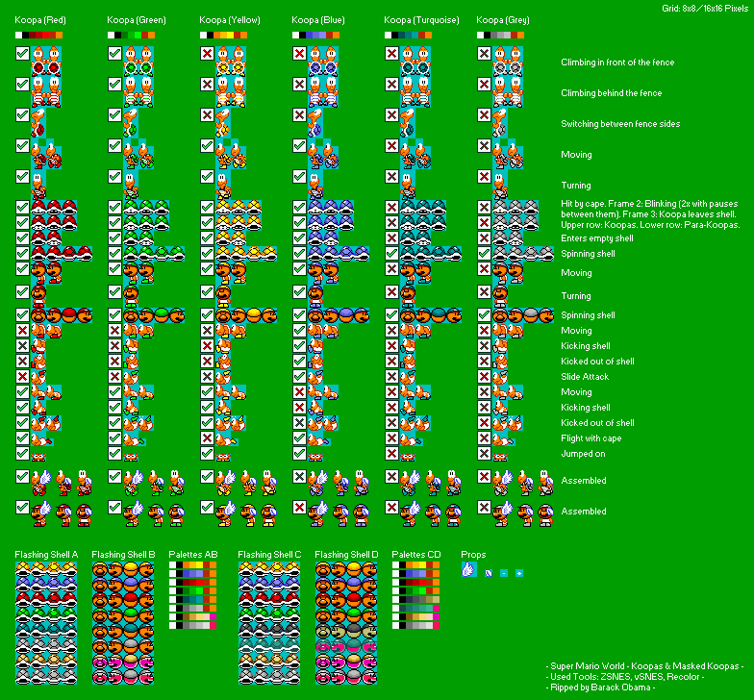Select the red Koopa Slide Attack sprite

point(38,377)
